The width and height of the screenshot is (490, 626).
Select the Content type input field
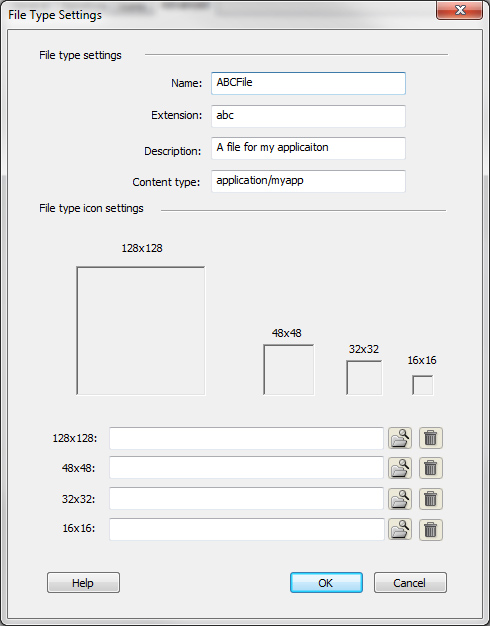[x=308, y=181]
